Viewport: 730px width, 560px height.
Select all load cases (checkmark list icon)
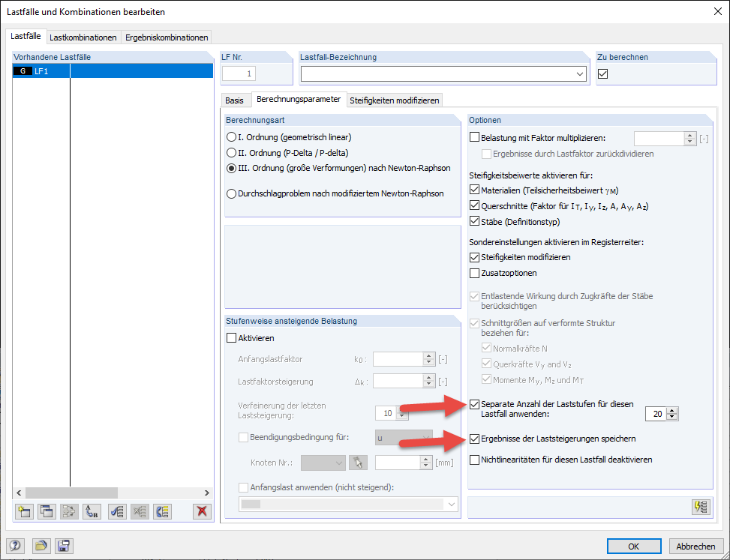(117, 511)
